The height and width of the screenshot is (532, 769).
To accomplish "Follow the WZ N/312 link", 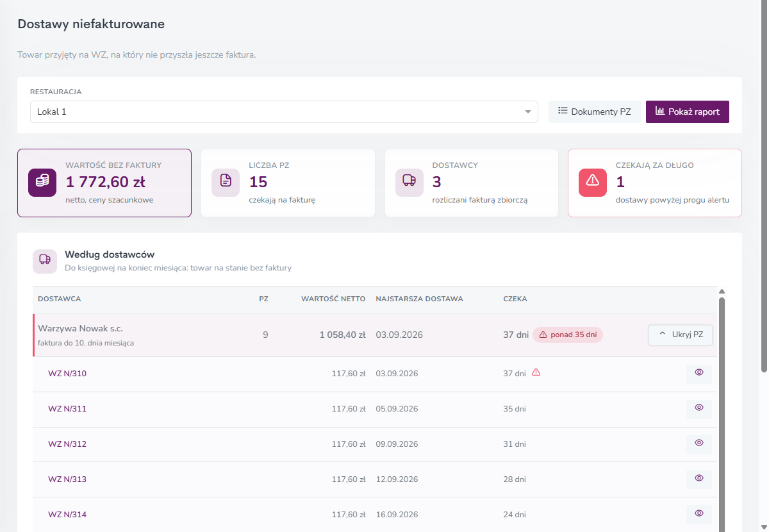I will coord(67,444).
